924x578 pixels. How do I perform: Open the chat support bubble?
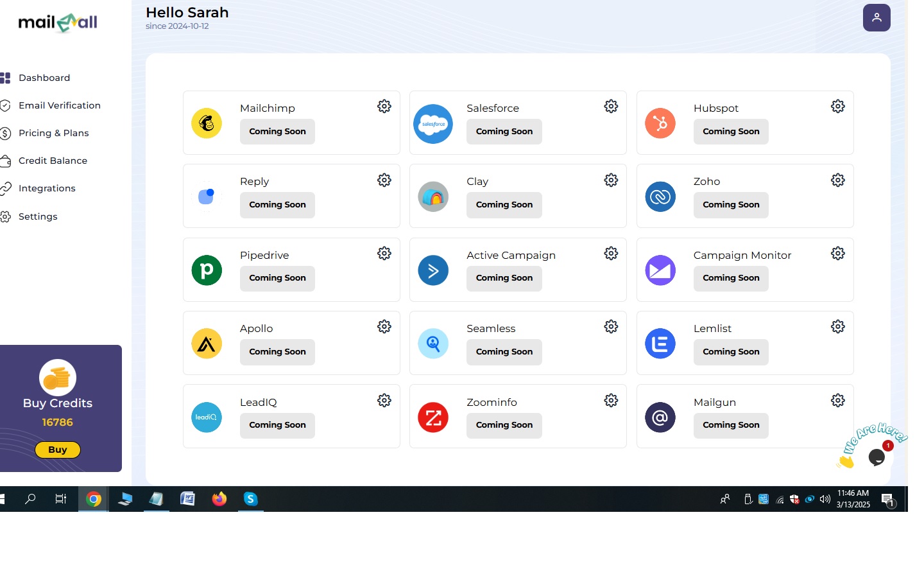[877, 457]
